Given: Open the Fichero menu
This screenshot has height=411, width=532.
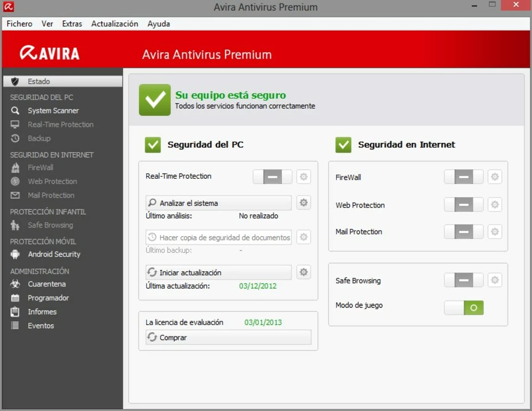Looking at the screenshot, I should [x=20, y=24].
